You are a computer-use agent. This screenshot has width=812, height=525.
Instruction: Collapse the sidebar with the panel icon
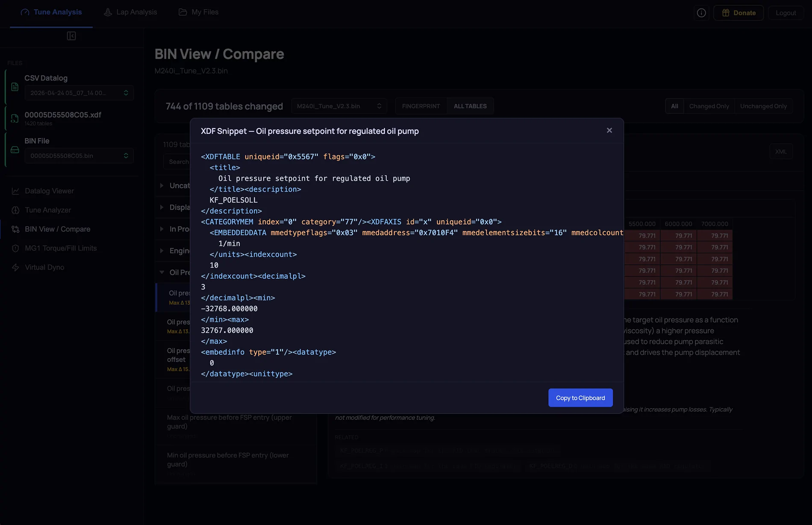[71, 36]
